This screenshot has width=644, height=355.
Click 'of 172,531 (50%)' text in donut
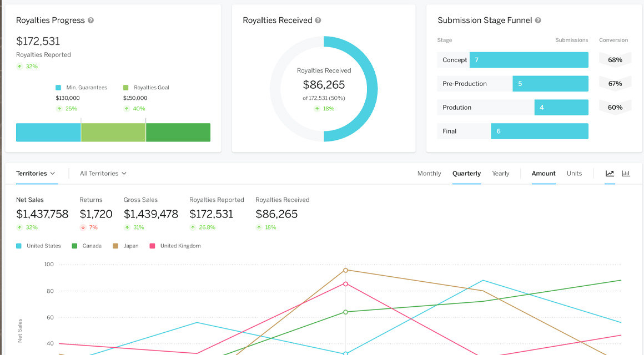click(x=324, y=98)
